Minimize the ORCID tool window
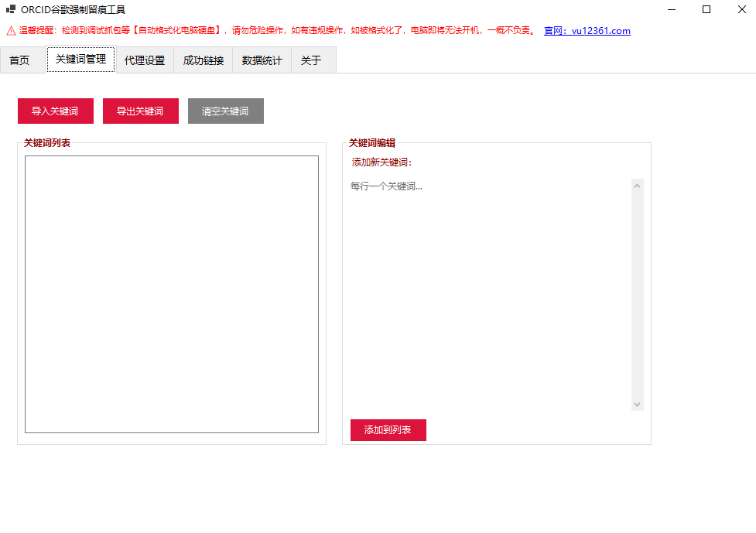Screen dimensions: 756x533 pos(671,9)
